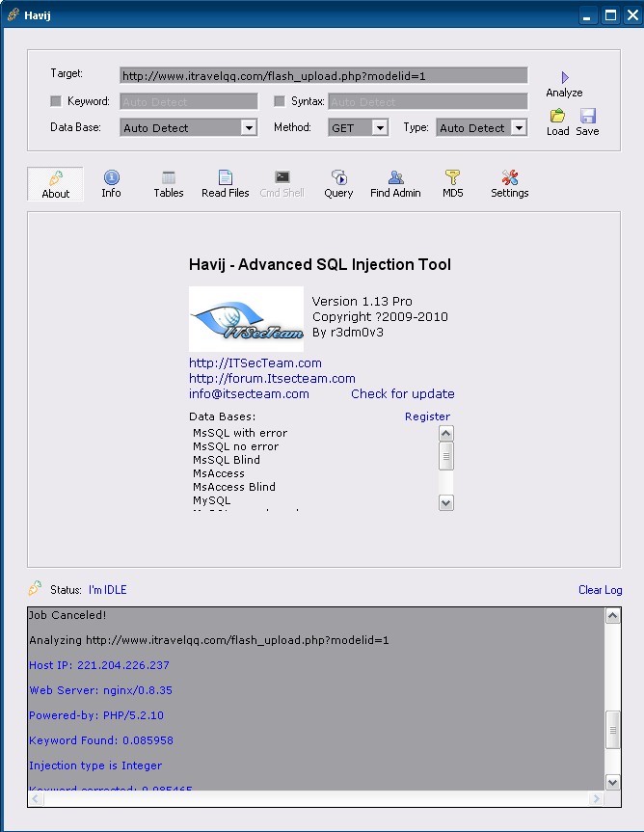Expand the Data Base dropdown
This screenshot has width=644, height=832.
click(249, 128)
